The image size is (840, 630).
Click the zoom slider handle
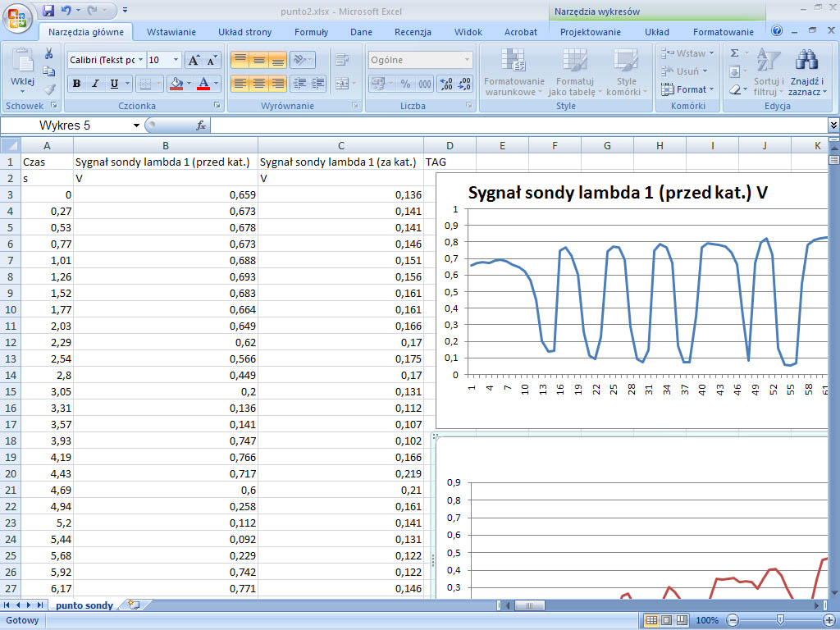(x=780, y=620)
